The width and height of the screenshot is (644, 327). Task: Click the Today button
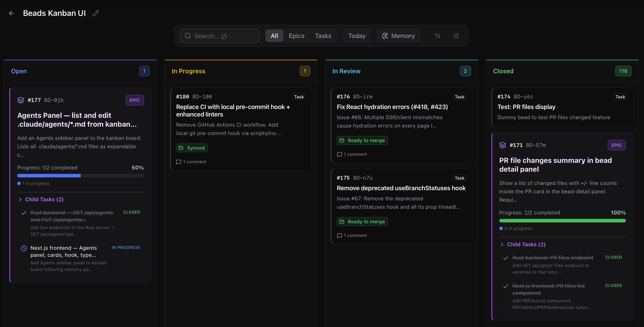pos(357,36)
